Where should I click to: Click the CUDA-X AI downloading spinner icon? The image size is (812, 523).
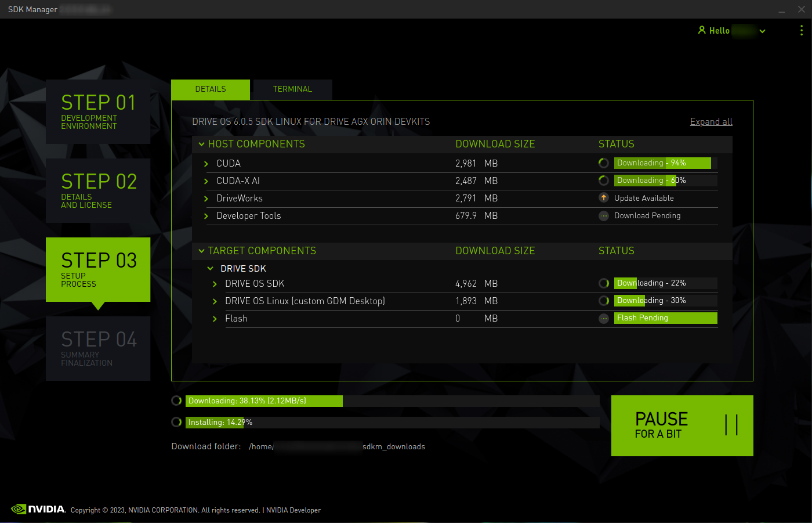(604, 181)
